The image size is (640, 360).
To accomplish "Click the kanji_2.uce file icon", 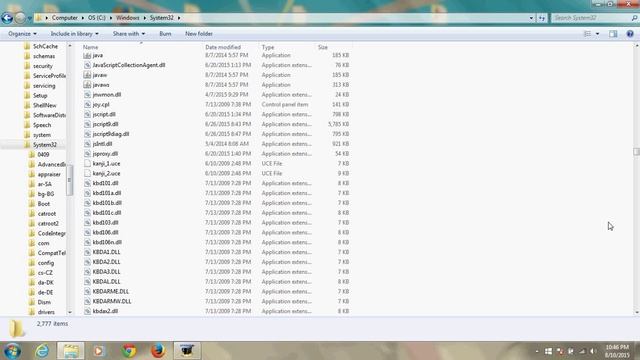I will 87,173.
